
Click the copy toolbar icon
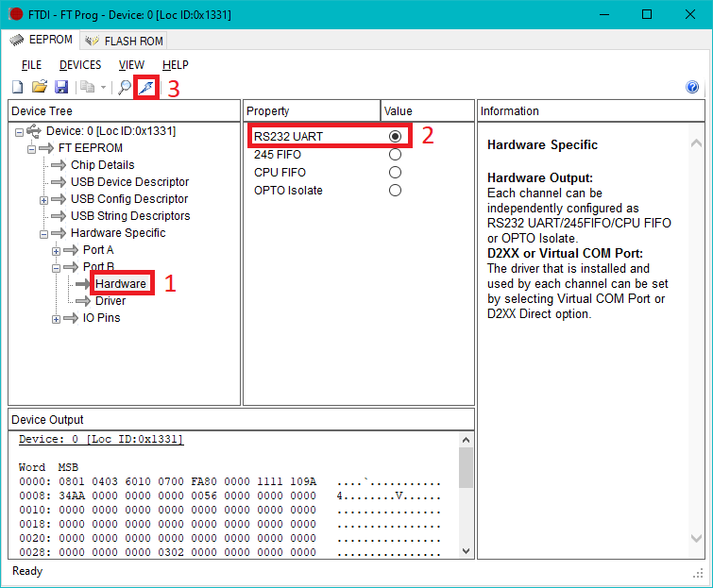pyautogui.click(x=87, y=87)
